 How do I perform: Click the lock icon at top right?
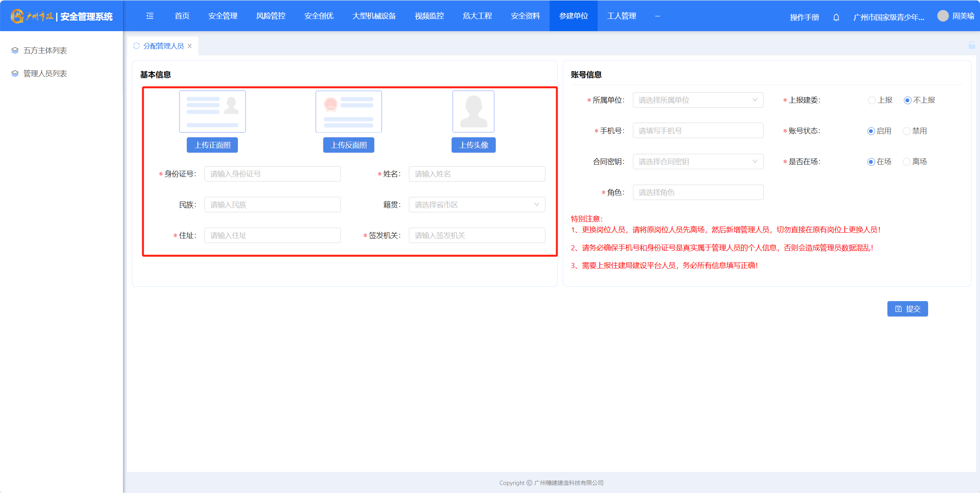point(972,45)
